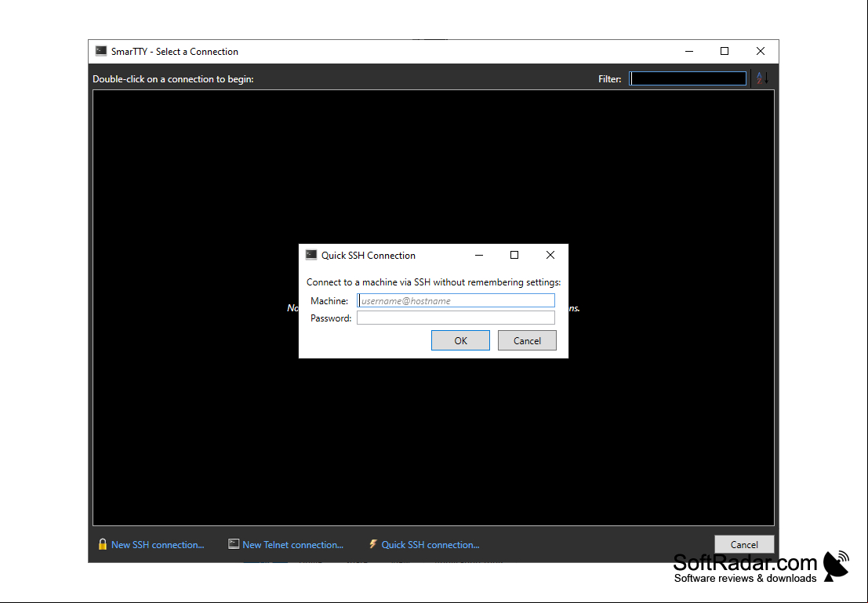Open New Telnet connection link

point(292,545)
